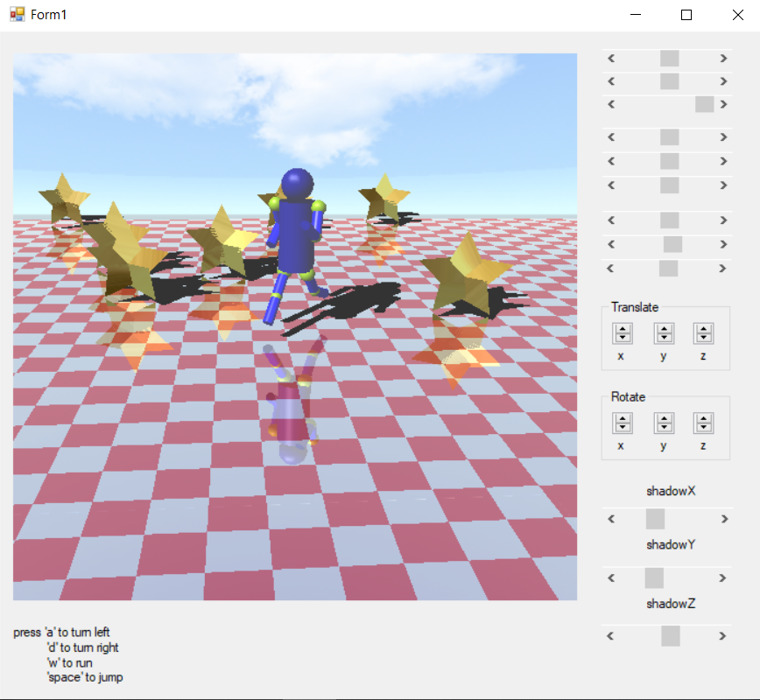The height and width of the screenshot is (700, 760).
Task: Click thumb of scrollbar directly above Translate group
Action: click(668, 269)
